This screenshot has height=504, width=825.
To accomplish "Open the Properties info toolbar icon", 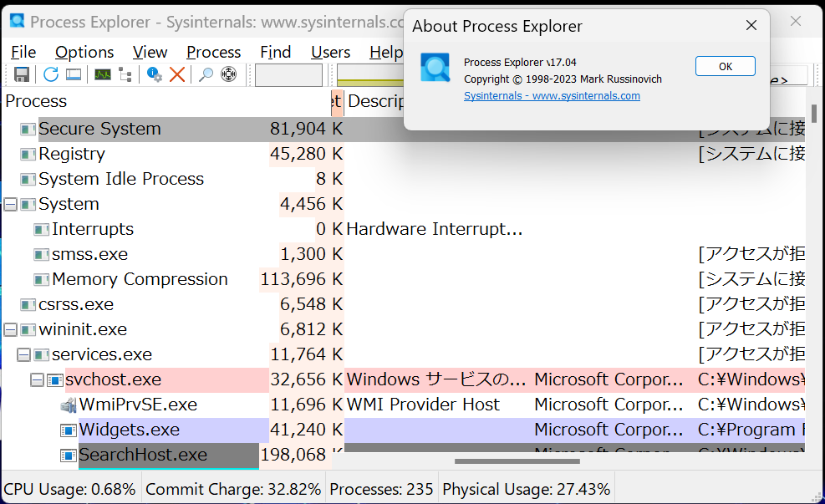I will 155,74.
